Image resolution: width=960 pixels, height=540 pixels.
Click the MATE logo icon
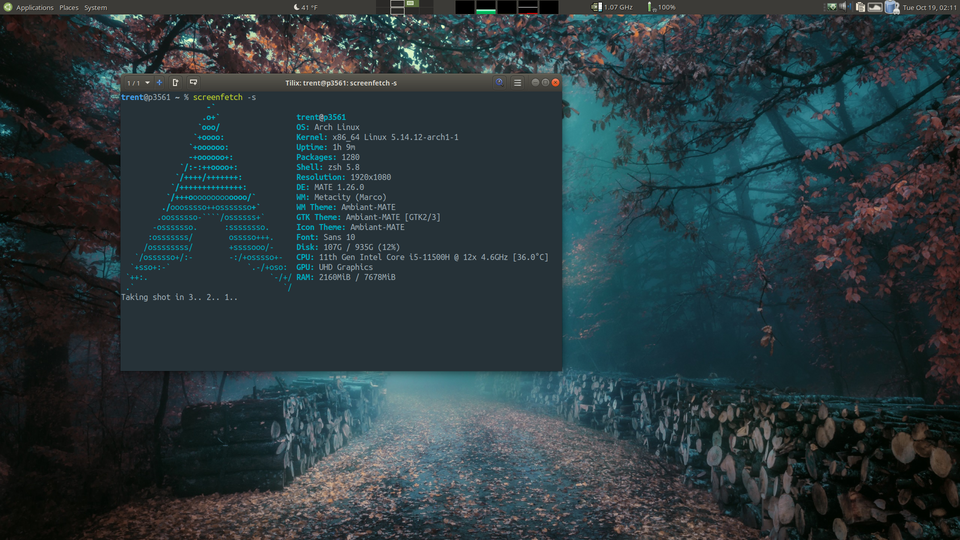7,7
